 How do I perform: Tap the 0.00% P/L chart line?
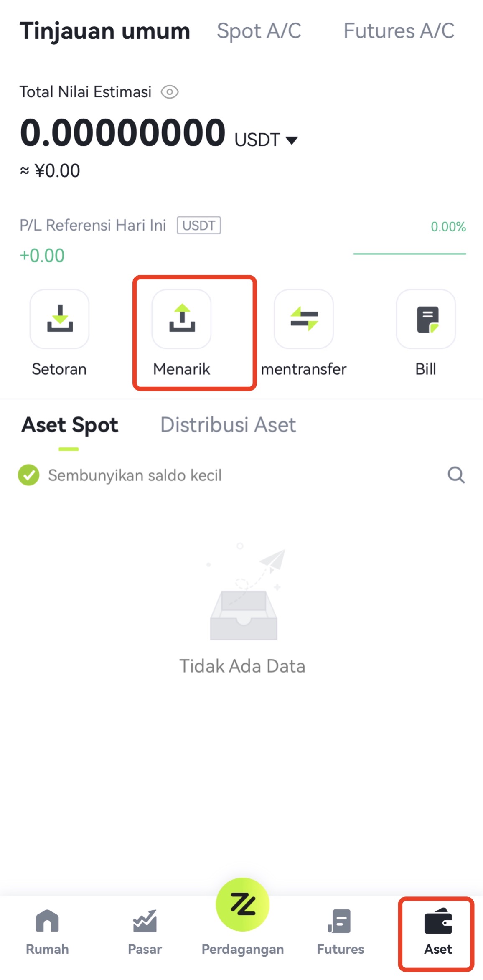pos(409,253)
